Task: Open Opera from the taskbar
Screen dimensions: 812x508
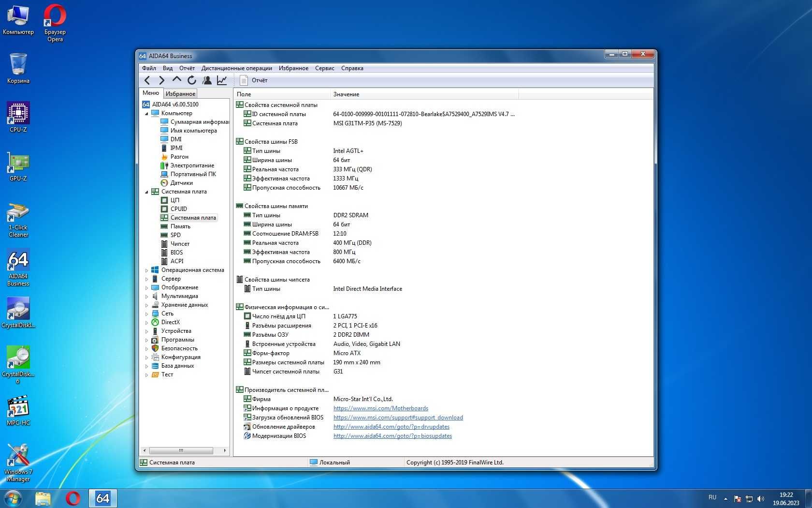Action: [x=73, y=498]
